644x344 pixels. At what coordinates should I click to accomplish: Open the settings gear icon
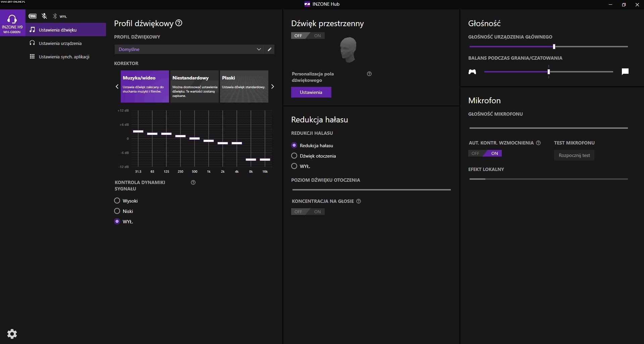click(12, 334)
